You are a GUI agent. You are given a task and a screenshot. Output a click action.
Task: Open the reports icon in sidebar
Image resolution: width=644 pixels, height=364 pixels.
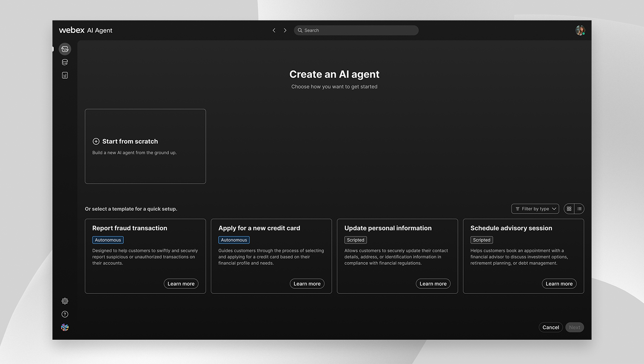(65, 75)
